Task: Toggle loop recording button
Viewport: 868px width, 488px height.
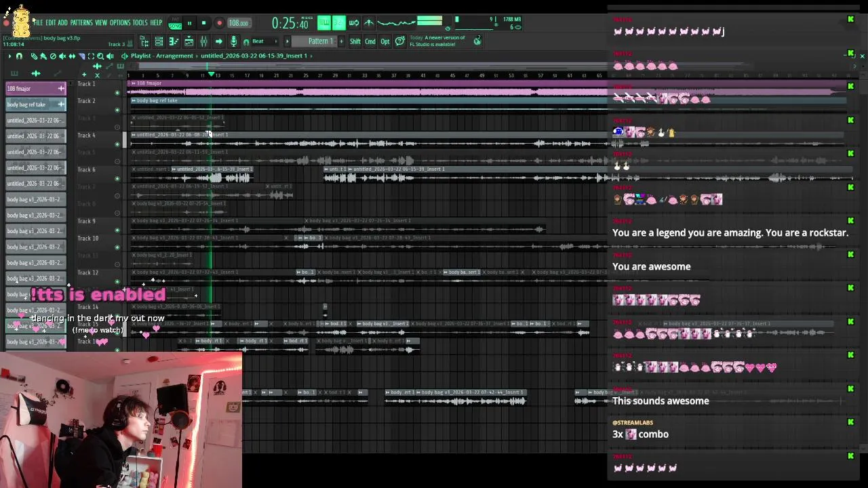Action: 354,23
